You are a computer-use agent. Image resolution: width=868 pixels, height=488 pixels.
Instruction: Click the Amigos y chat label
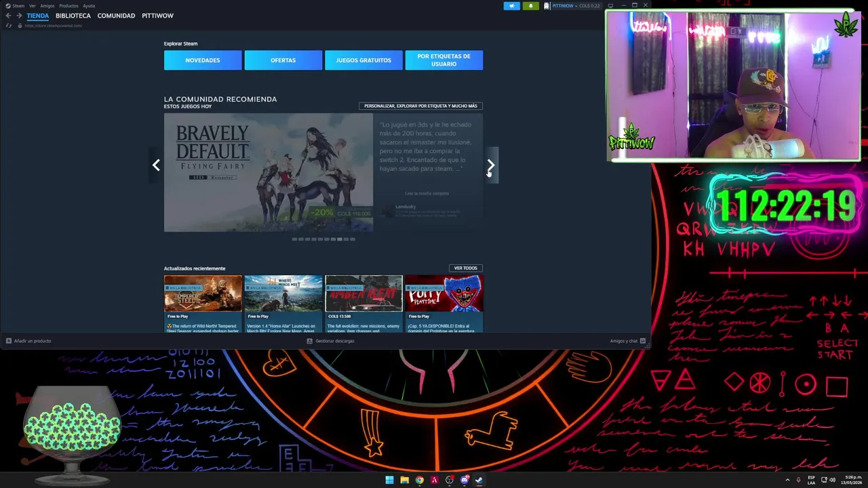point(623,341)
